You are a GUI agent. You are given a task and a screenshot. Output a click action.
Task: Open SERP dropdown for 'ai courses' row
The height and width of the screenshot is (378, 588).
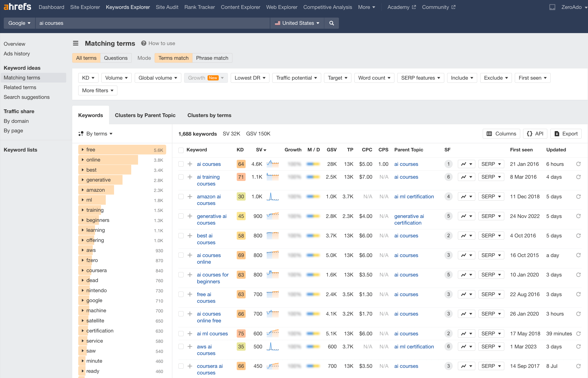[491, 164]
